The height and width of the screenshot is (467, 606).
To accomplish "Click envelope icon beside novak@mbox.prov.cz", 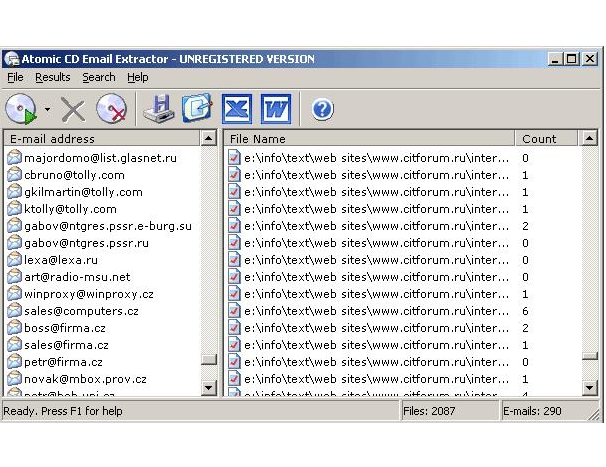I will [14, 378].
